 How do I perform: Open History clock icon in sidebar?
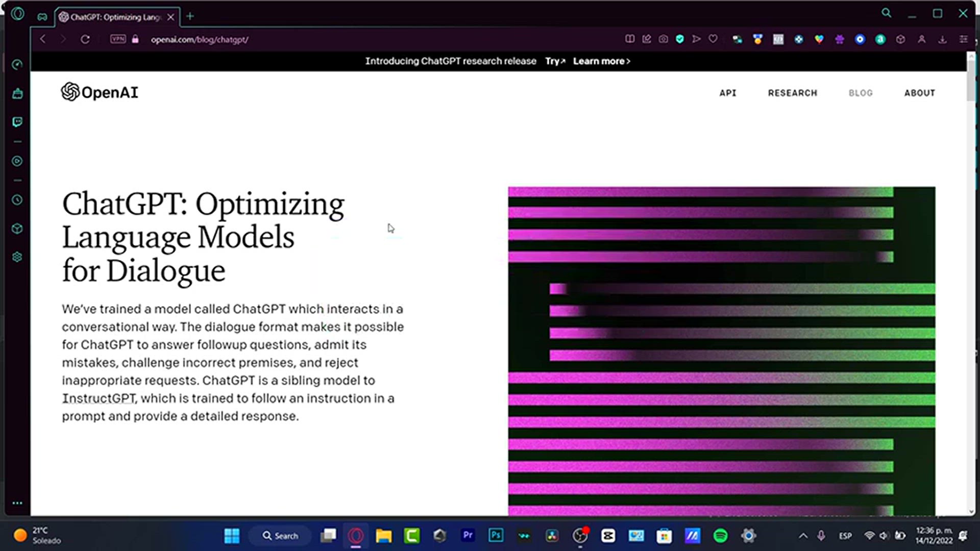(17, 200)
